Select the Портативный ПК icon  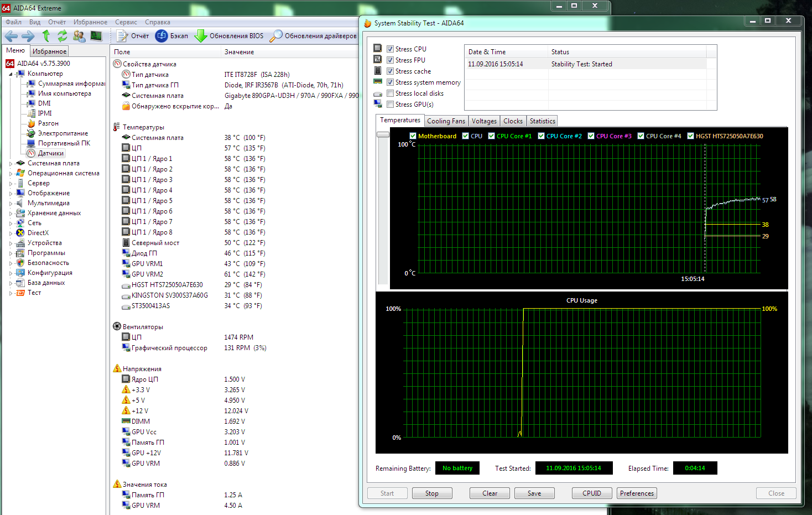click(32, 143)
